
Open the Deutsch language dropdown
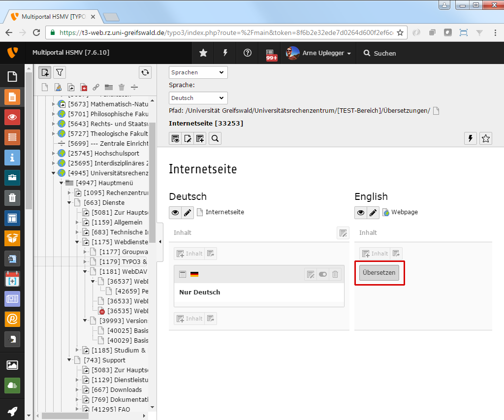click(x=198, y=98)
